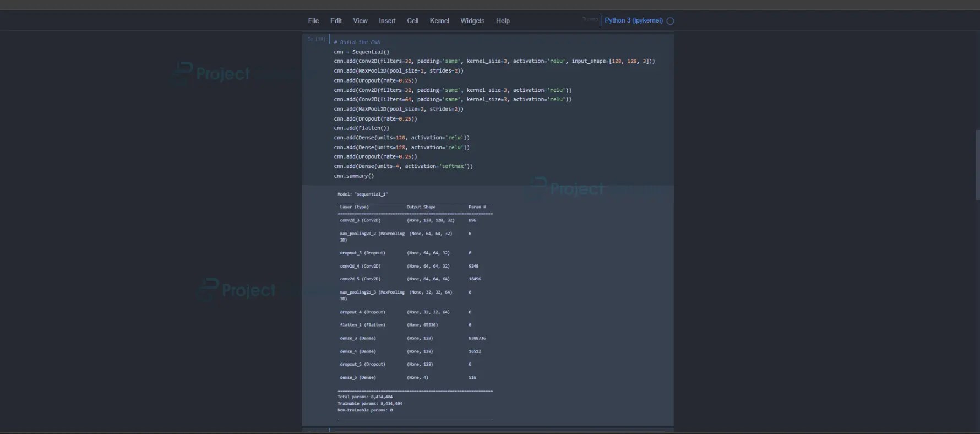Click the 'Non-trainable params: 0' line

point(365,410)
